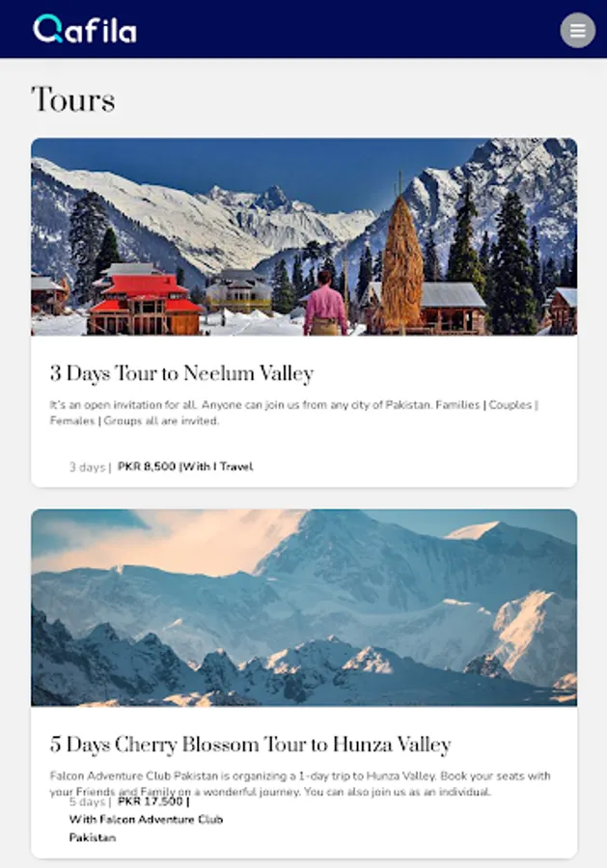The height and width of the screenshot is (868, 607).
Task: Click the "5 days" duration label
Action: [x=87, y=802]
